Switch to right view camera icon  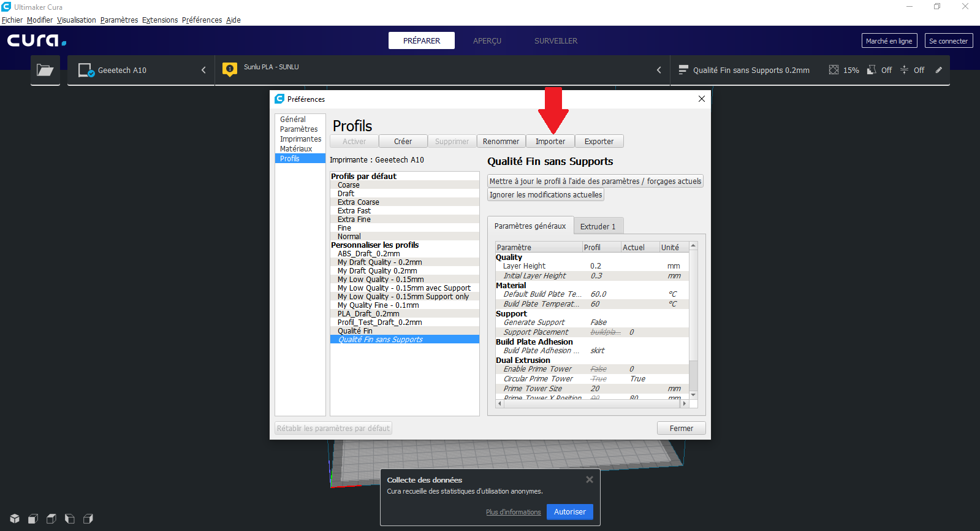tap(88, 519)
